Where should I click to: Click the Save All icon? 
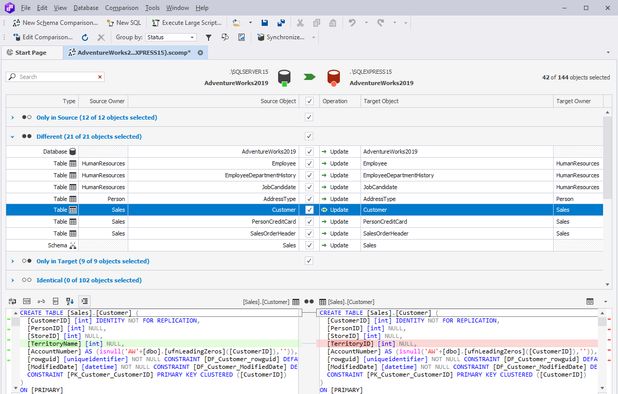coord(281,23)
